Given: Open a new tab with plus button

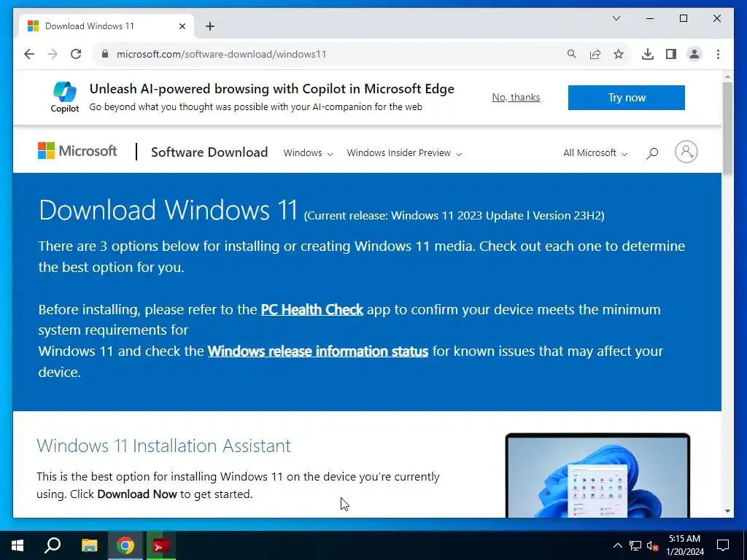Looking at the screenshot, I should 210,26.
